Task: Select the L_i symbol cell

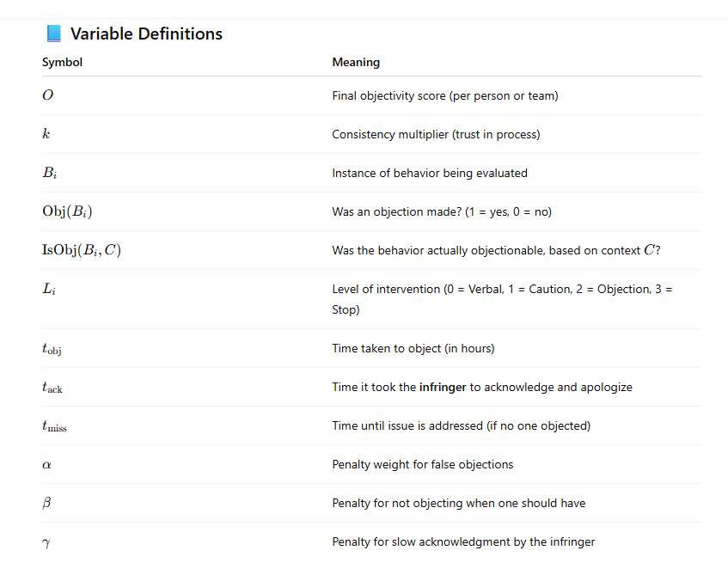Action: [48, 290]
